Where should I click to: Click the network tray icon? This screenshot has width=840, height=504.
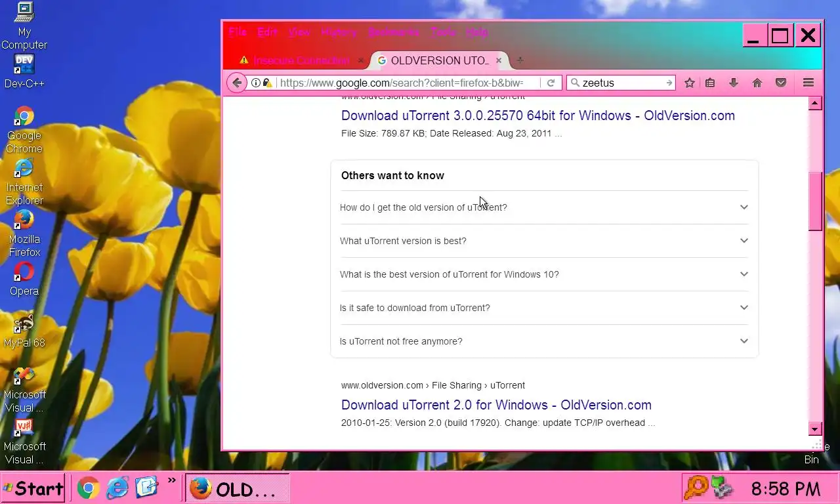722,488
